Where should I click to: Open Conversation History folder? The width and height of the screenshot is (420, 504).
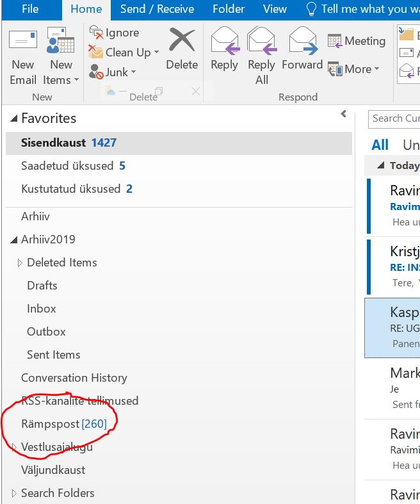coord(74,378)
